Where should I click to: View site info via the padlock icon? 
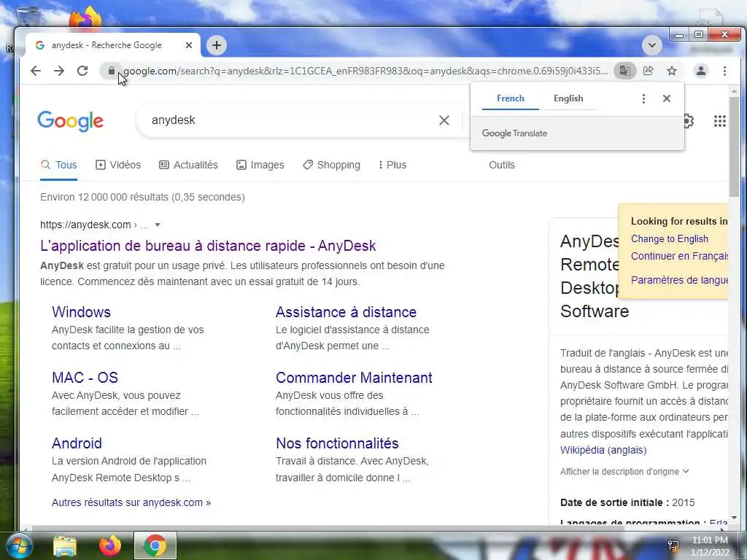[111, 71]
